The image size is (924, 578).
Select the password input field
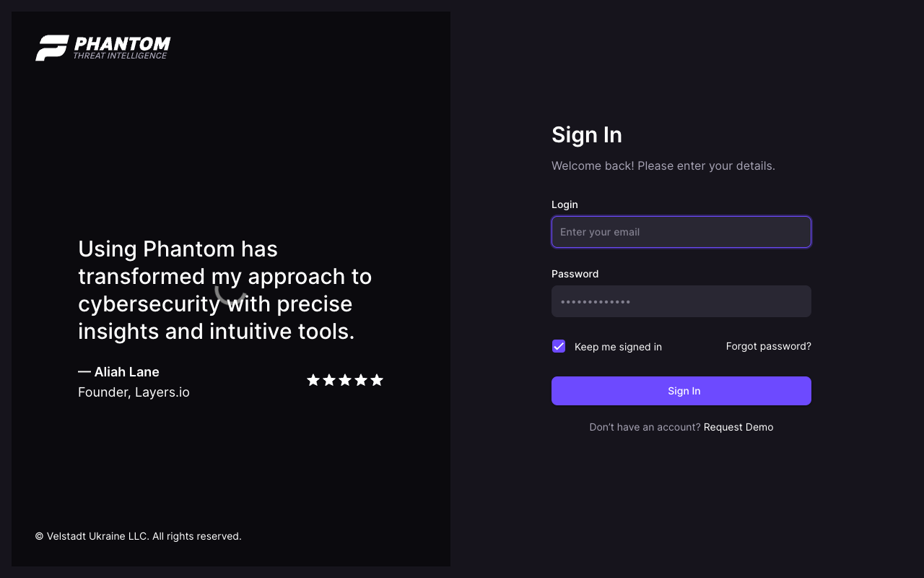coord(681,301)
